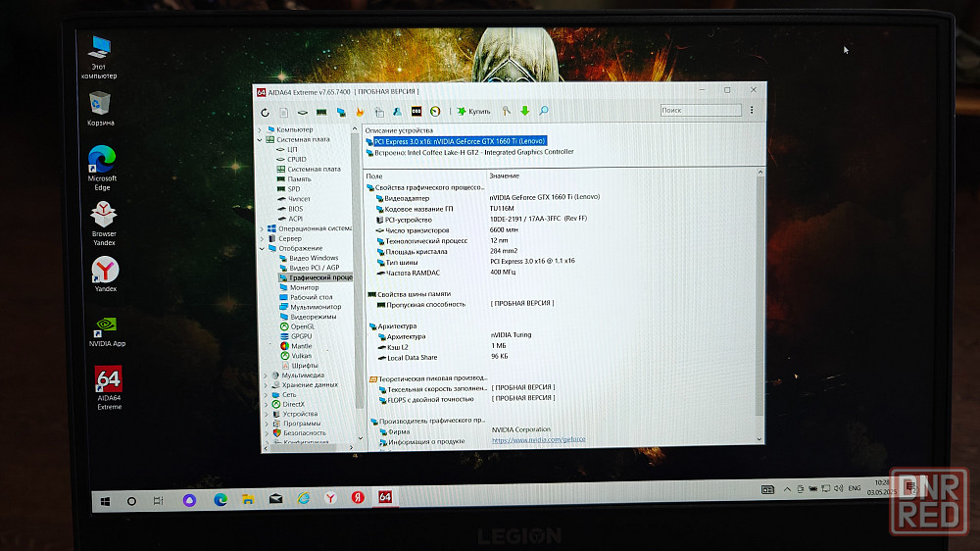The width and height of the screenshot is (980, 551).
Task: Select the Intel Coffee Lake-H GT2 device row
Action: (x=470, y=152)
